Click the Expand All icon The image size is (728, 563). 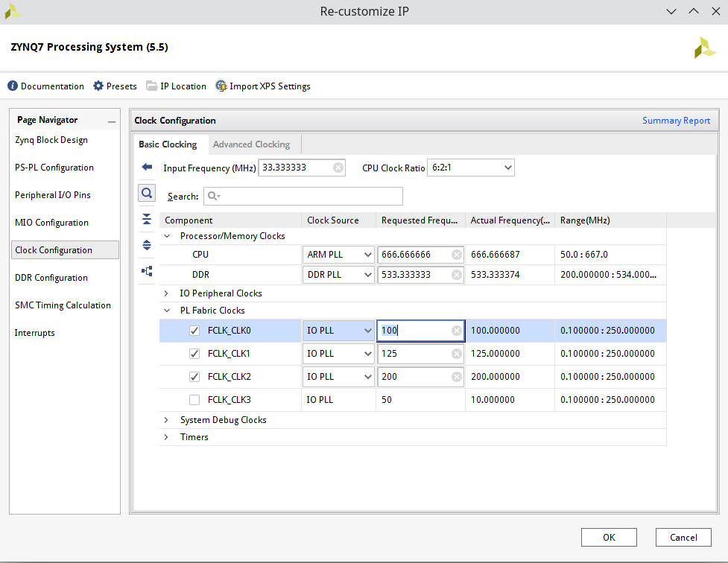click(x=147, y=245)
